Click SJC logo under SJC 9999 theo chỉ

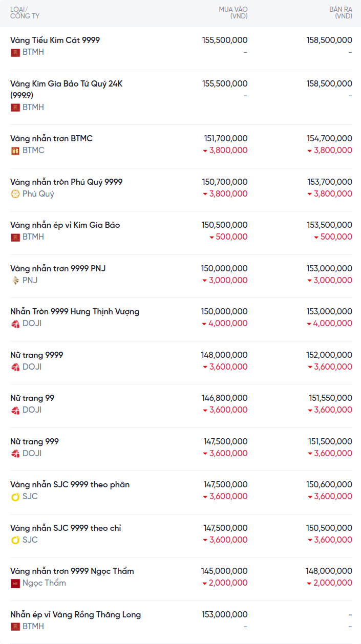[x=15, y=540]
